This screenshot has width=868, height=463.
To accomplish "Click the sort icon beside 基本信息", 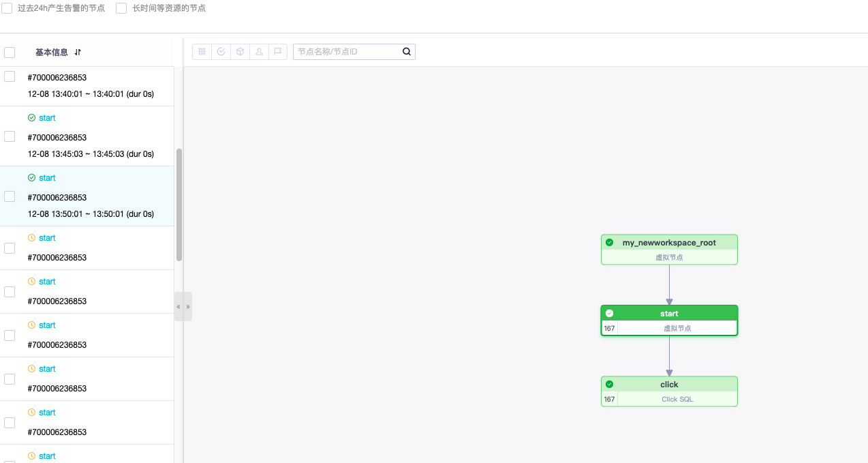I will [78, 53].
